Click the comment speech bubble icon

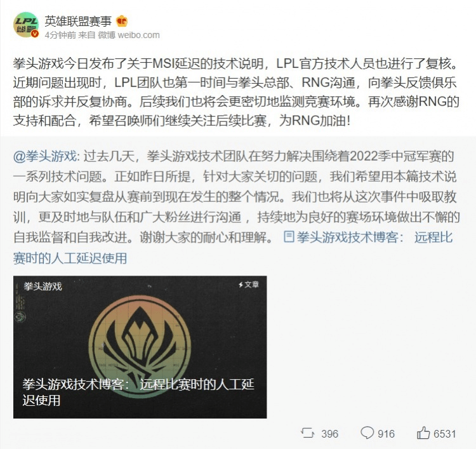pos(367,432)
